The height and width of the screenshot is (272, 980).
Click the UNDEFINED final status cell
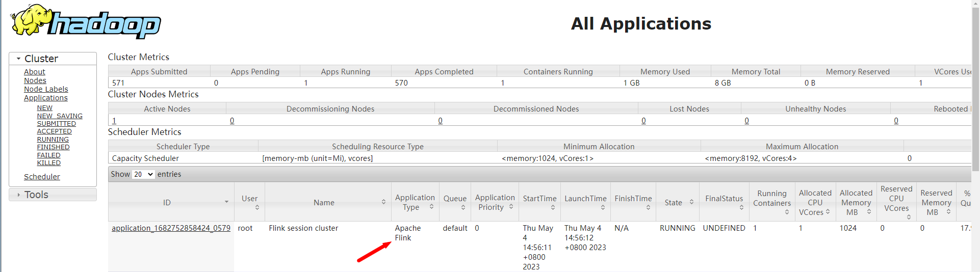[x=724, y=228]
